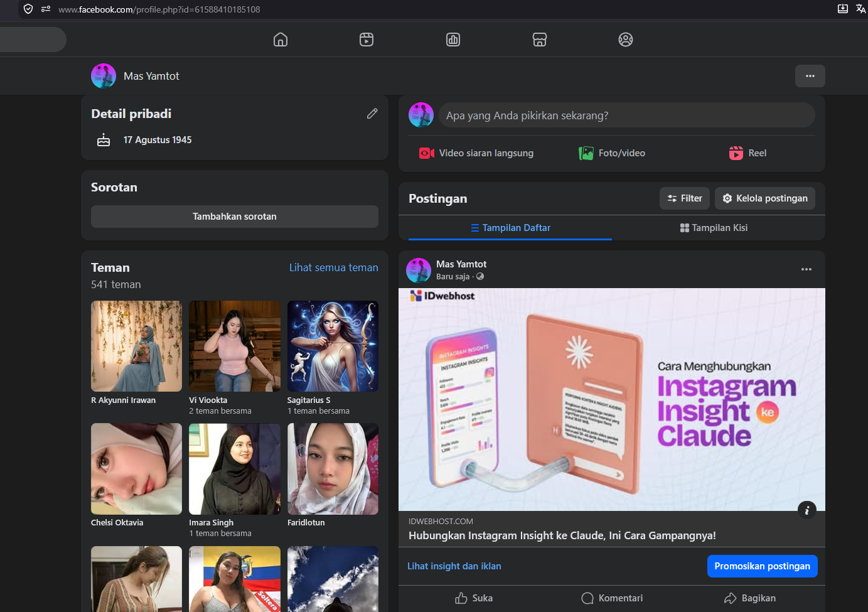Image resolution: width=868 pixels, height=612 pixels.
Task: Open Lihat semua teman link
Action: (x=334, y=267)
